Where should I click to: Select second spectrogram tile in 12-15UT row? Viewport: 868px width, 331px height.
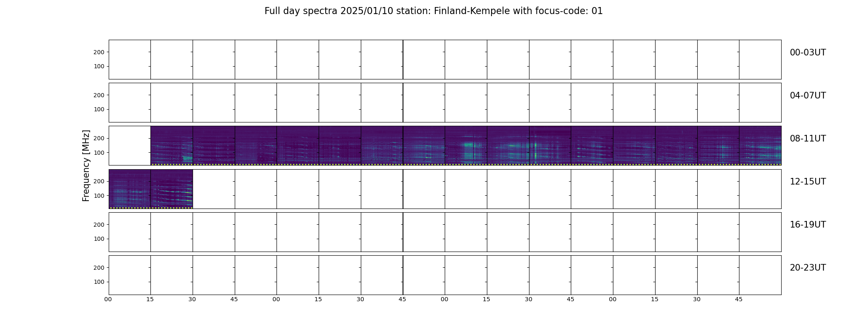172,189
